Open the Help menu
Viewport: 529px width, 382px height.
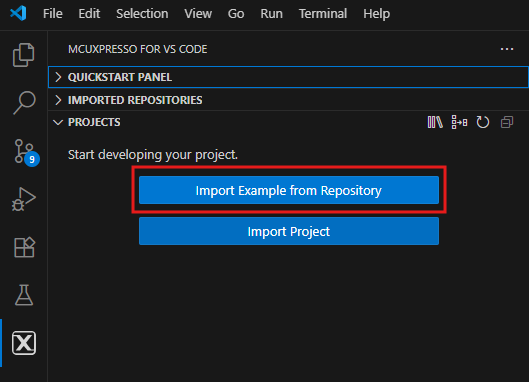(377, 14)
